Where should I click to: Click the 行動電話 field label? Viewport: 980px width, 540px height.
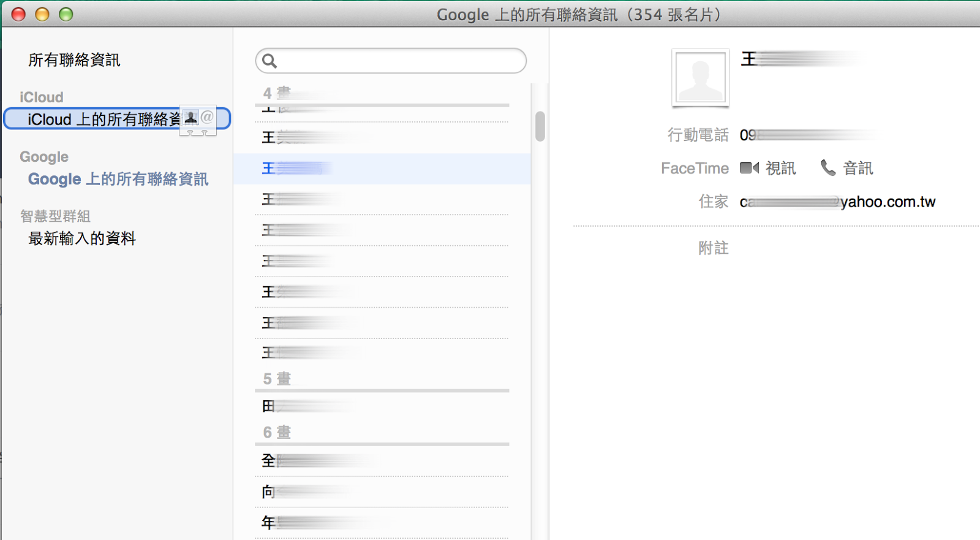[x=698, y=135]
